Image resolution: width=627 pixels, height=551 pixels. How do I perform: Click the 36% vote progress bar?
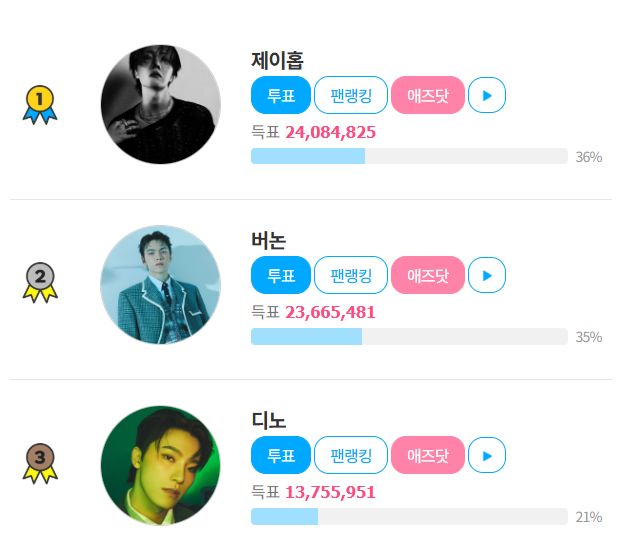click(409, 156)
